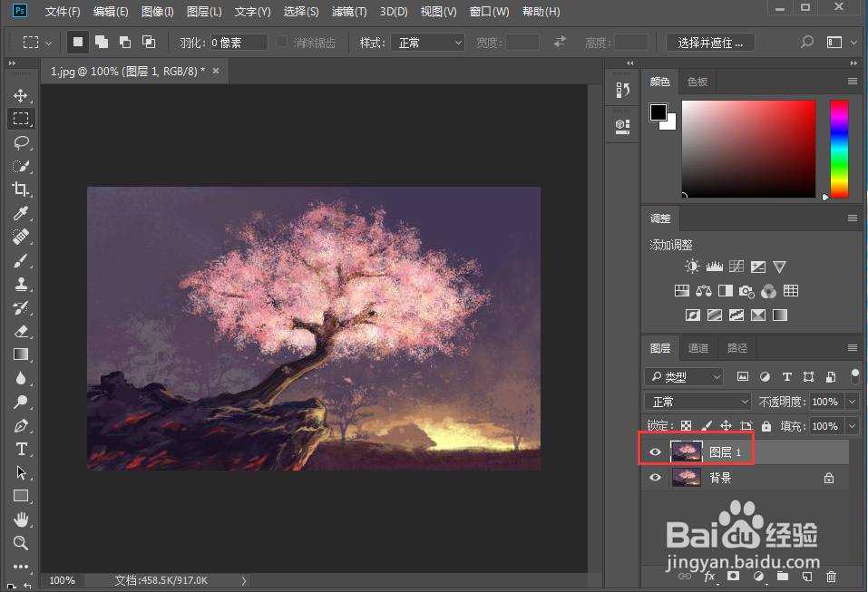Image resolution: width=868 pixels, height=592 pixels.
Task: Select the Brush tool
Action: pos(21,260)
